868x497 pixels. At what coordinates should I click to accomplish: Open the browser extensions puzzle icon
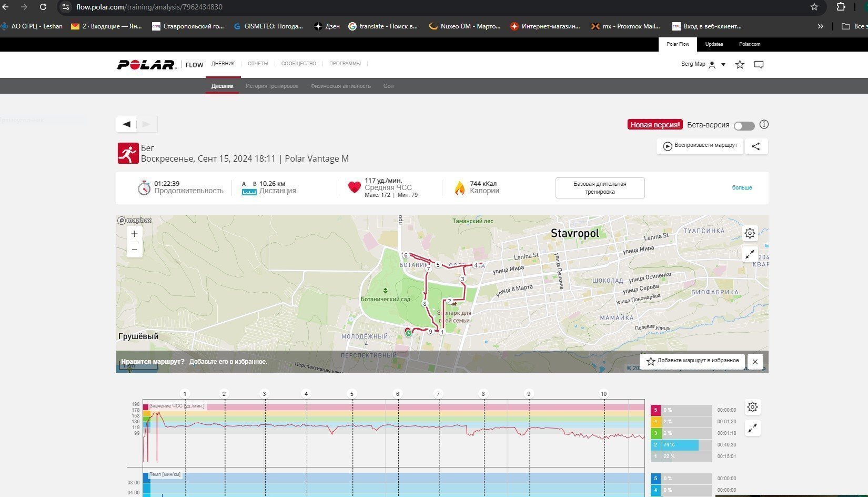pos(841,7)
